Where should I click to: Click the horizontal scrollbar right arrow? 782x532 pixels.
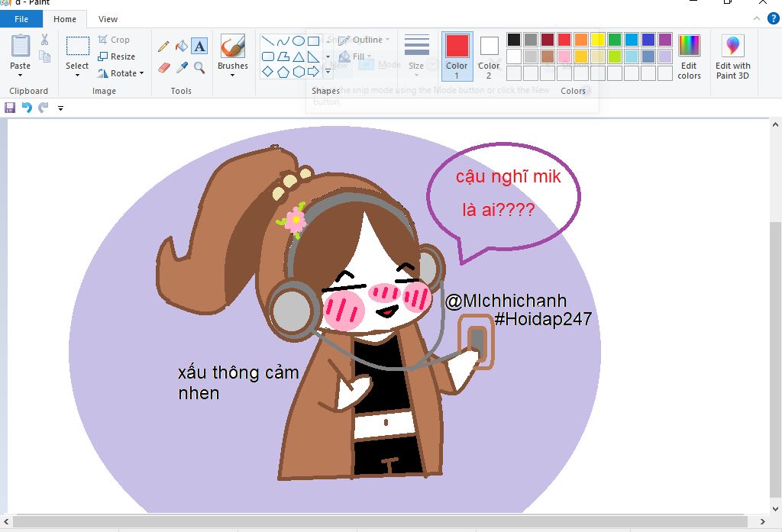coord(763,521)
